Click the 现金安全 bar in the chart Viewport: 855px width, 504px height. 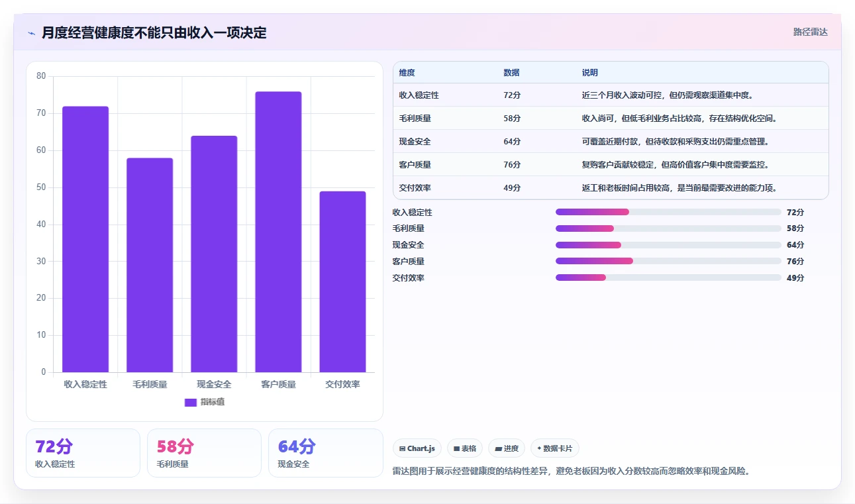click(x=214, y=254)
